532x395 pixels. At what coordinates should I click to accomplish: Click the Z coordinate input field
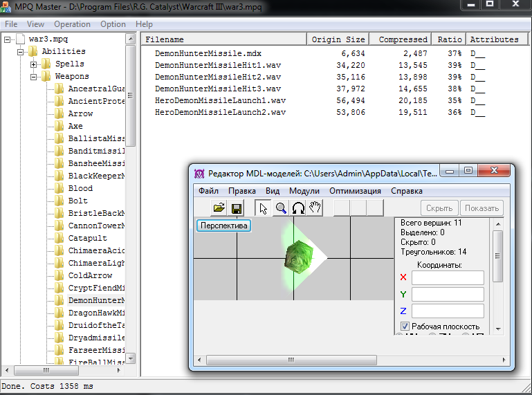(448, 311)
